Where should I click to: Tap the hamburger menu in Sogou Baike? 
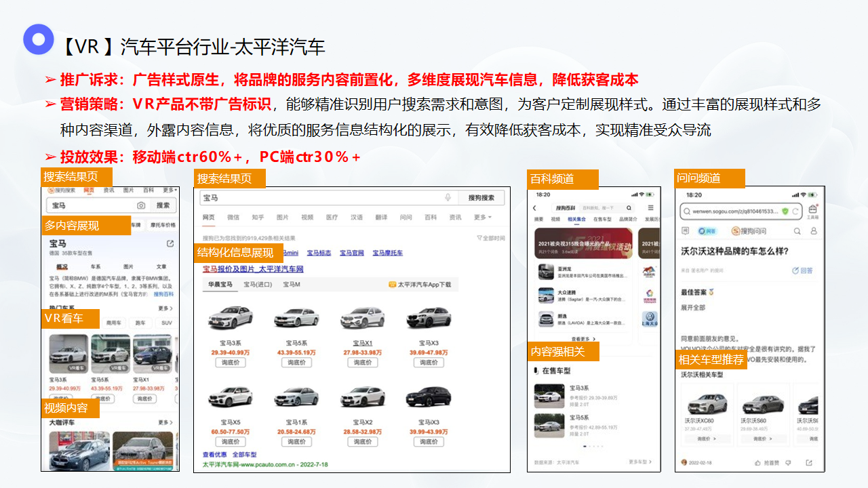click(650, 208)
